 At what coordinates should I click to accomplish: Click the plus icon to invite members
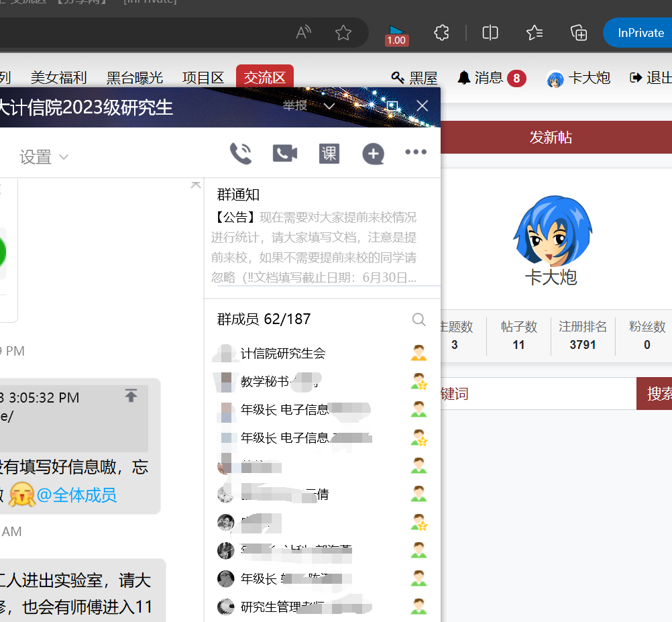(x=373, y=154)
